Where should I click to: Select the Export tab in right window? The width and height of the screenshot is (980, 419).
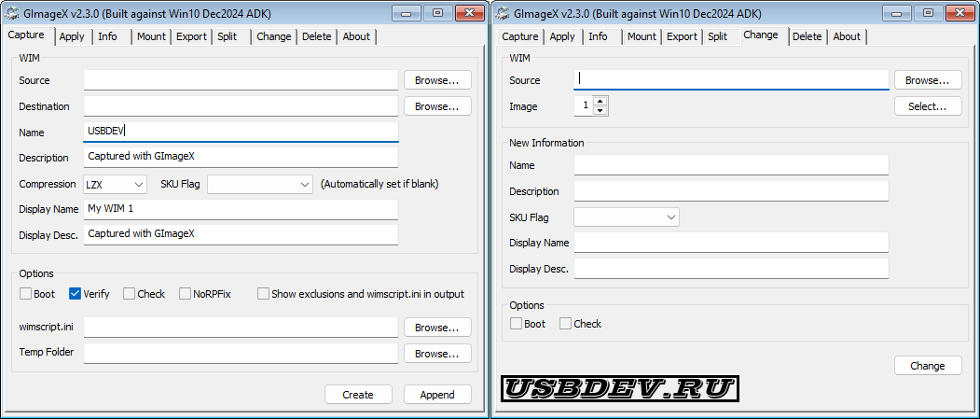click(x=682, y=37)
